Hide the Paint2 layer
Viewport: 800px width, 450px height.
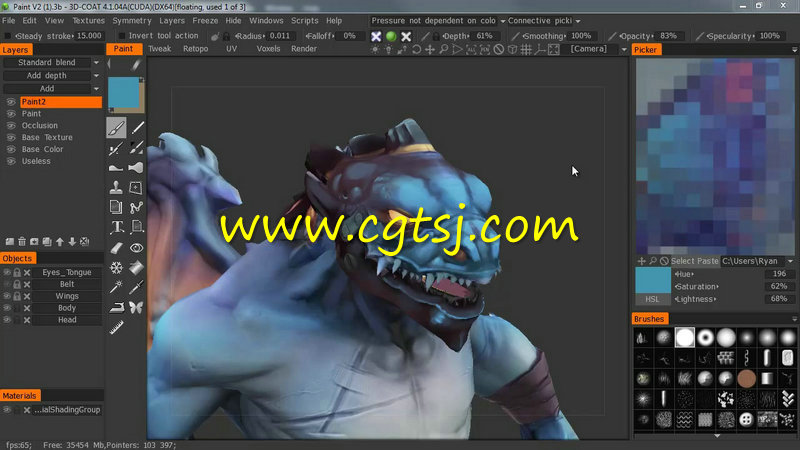pos(11,102)
